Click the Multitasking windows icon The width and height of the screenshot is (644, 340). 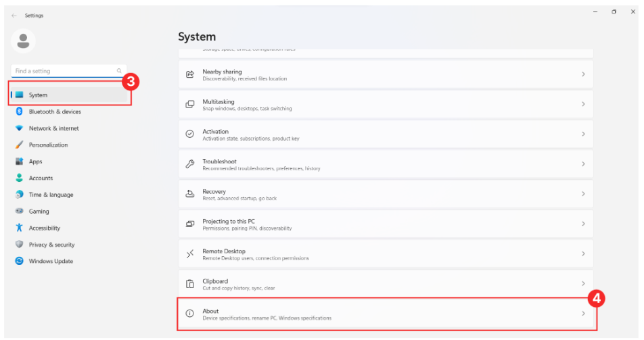(x=189, y=104)
